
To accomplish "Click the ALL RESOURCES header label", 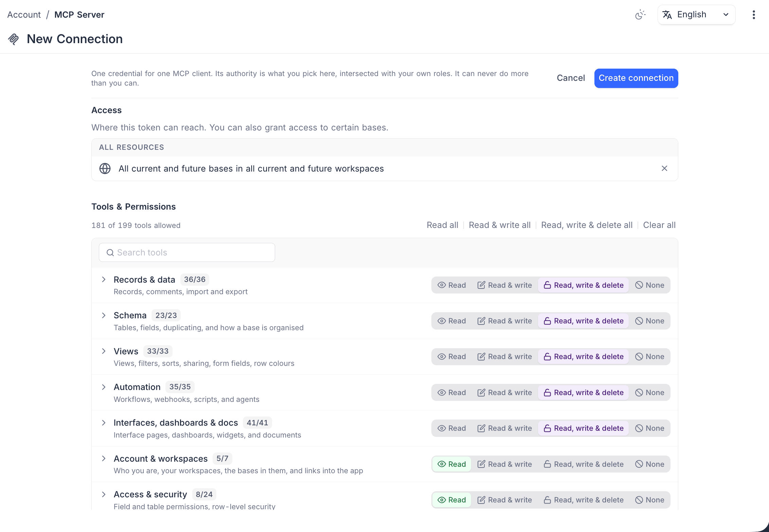I will click(131, 147).
